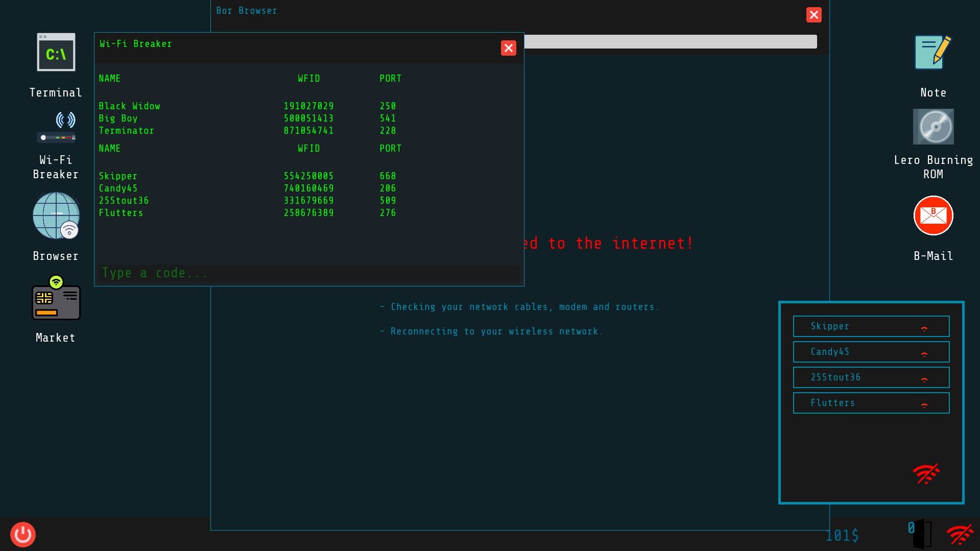Click the taskbar Wi-Fi disconnected icon
Image resolution: width=980 pixels, height=551 pixels.
click(960, 535)
